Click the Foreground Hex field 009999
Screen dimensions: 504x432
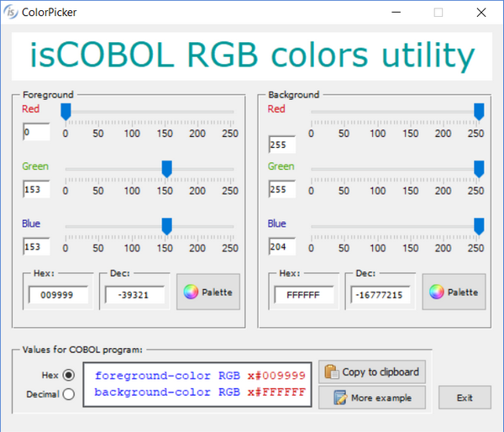[x=58, y=295]
